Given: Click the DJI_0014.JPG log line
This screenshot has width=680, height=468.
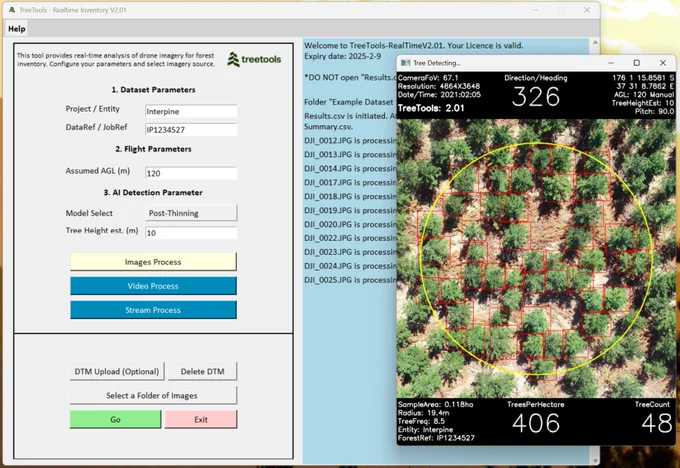Looking at the screenshot, I should click(x=350, y=168).
